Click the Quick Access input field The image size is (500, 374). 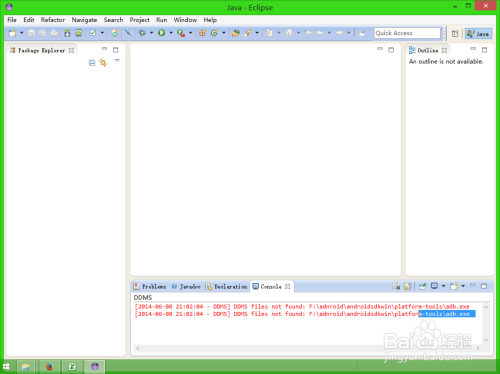tap(407, 33)
